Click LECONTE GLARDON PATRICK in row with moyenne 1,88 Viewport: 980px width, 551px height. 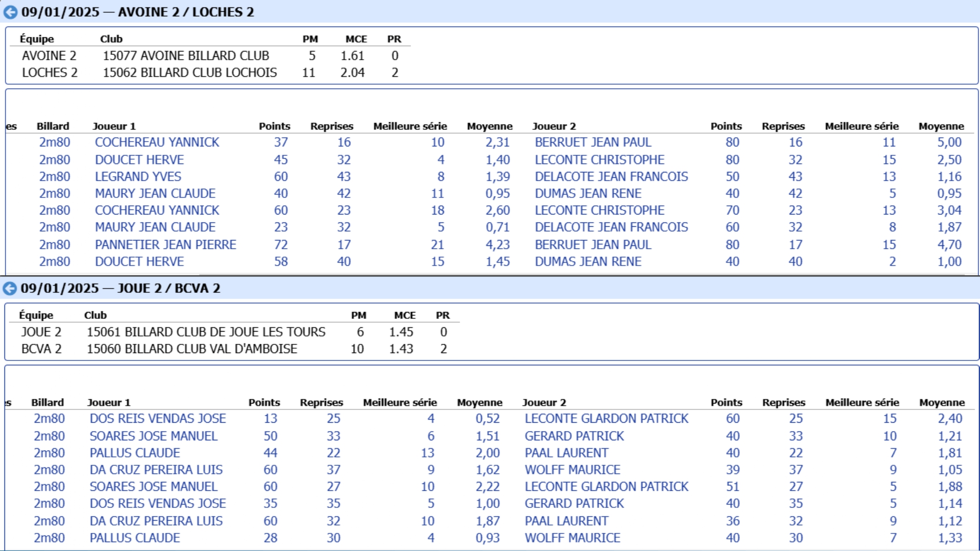(606, 486)
